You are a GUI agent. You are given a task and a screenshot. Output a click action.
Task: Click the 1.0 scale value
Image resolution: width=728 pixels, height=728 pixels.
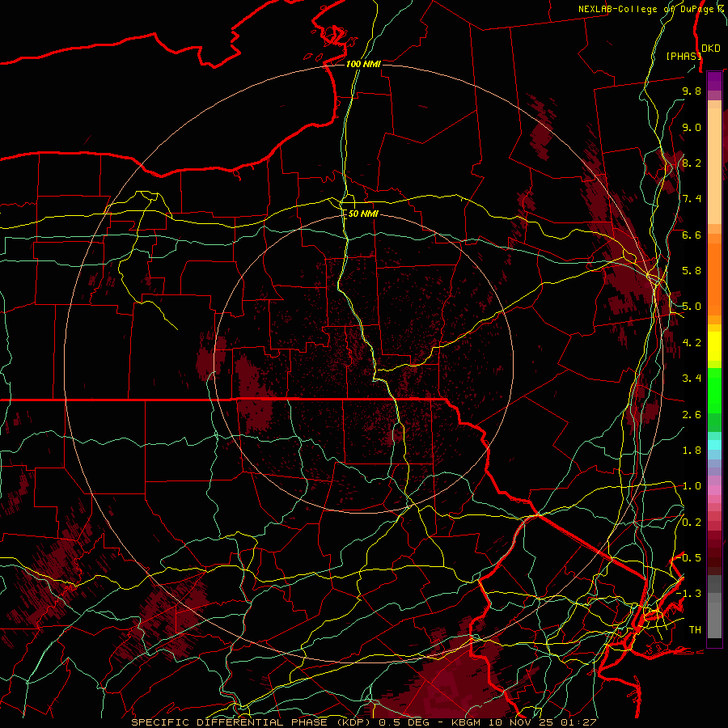click(692, 486)
